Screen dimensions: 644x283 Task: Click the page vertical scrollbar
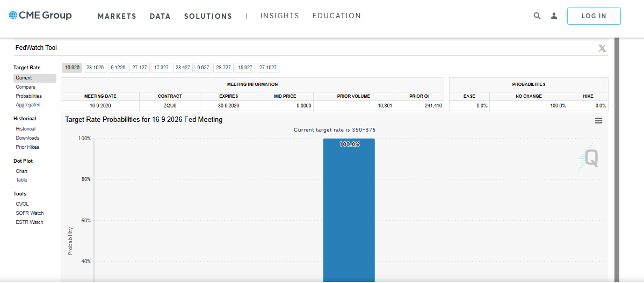point(617,159)
